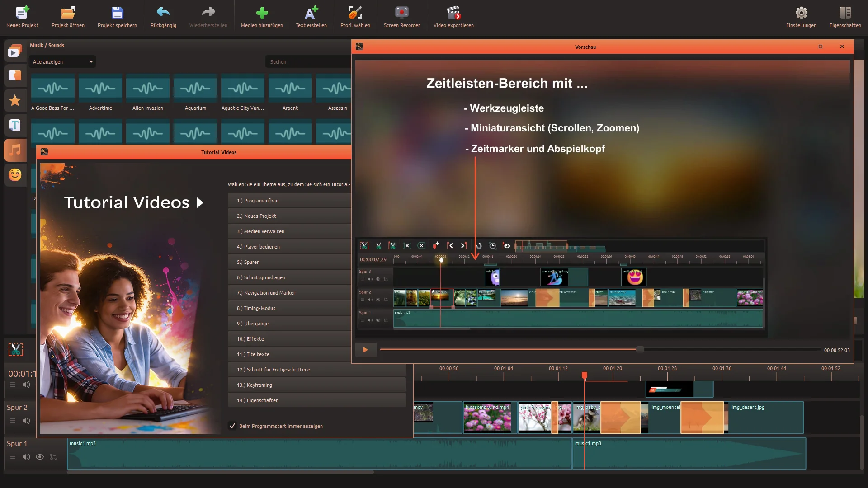This screenshot has width=868, height=488.
Task: Create a new project with Neues Projekt
Action: [x=22, y=17]
